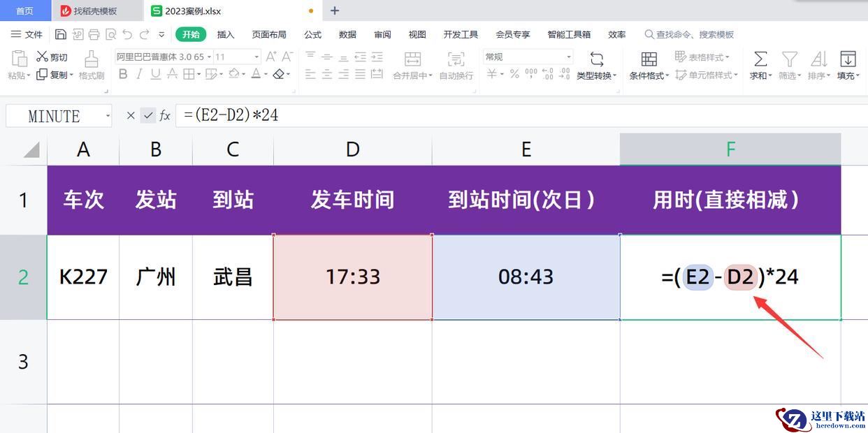The height and width of the screenshot is (433, 868).
Task: Toggle strikethrough formatting
Action: pos(172,74)
